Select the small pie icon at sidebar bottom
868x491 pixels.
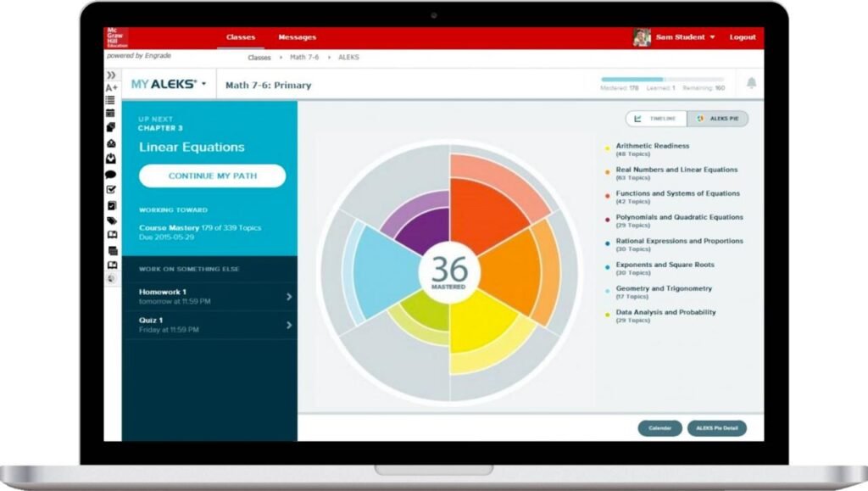[112, 278]
